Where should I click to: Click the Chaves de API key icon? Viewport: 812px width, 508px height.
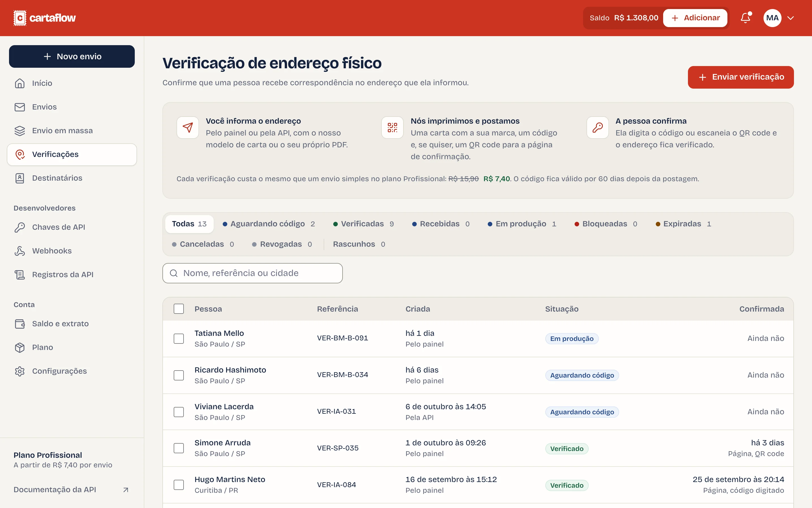20,227
